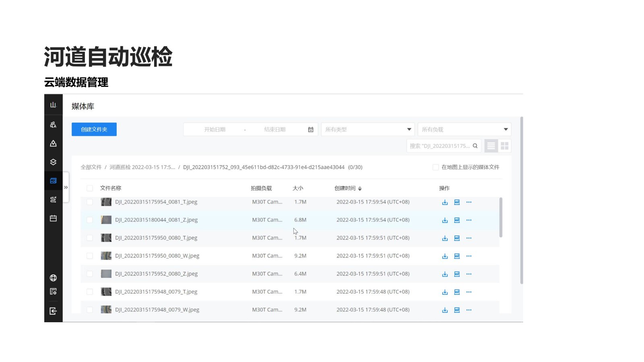
Task: Click the team members sidebar icon
Action: [53, 125]
